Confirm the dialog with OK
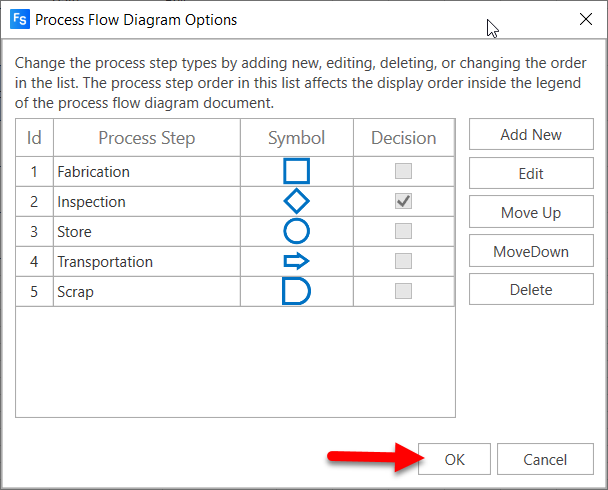The width and height of the screenshot is (608, 490). click(x=454, y=460)
